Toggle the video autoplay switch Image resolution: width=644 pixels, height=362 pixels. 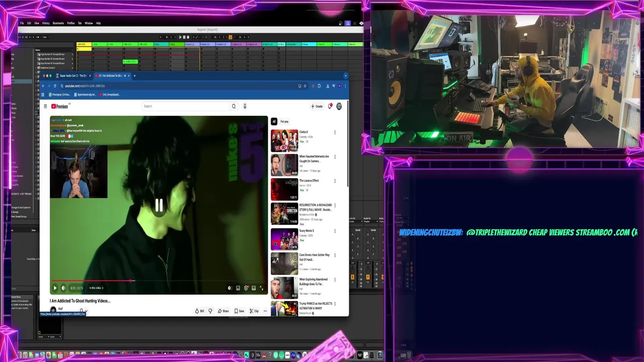coord(229,288)
